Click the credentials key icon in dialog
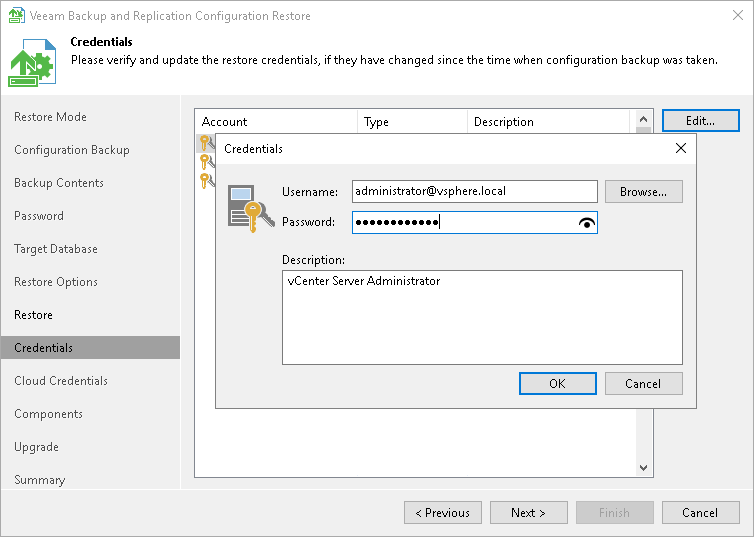The width and height of the screenshot is (754, 537). [245, 207]
